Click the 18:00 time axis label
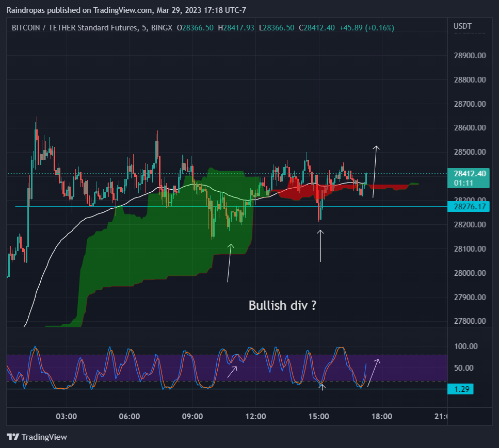The width and height of the screenshot is (499, 448). pyautogui.click(x=381, y=417)
